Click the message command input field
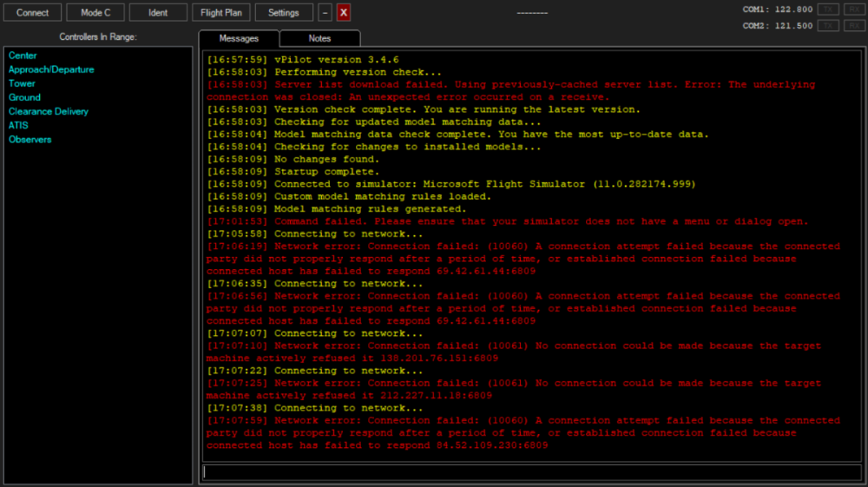 532,471
